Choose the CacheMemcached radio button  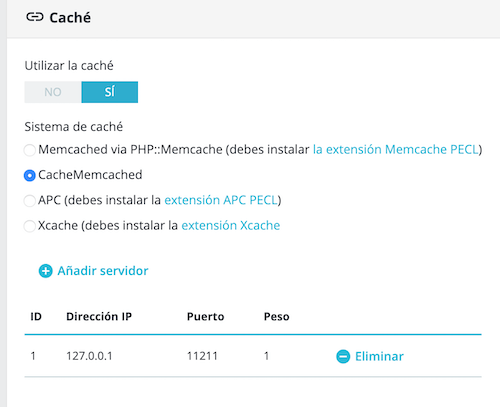(x=30, y=175)
